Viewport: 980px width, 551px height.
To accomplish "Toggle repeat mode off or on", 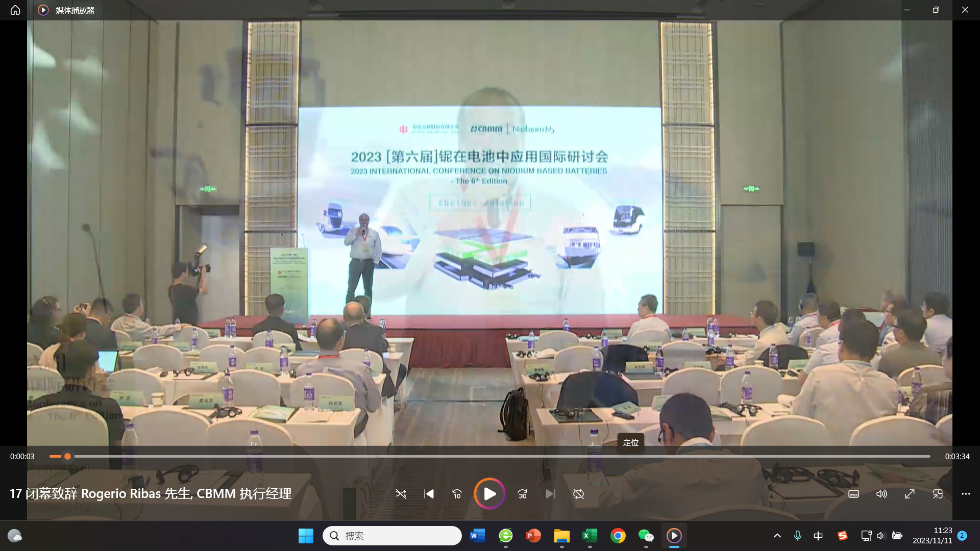I will pos(578,494).
